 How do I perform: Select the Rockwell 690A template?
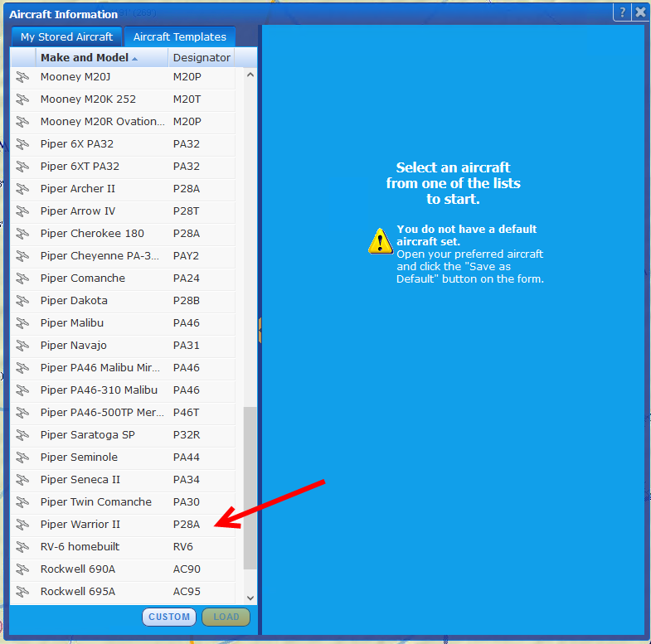[123, 569]
